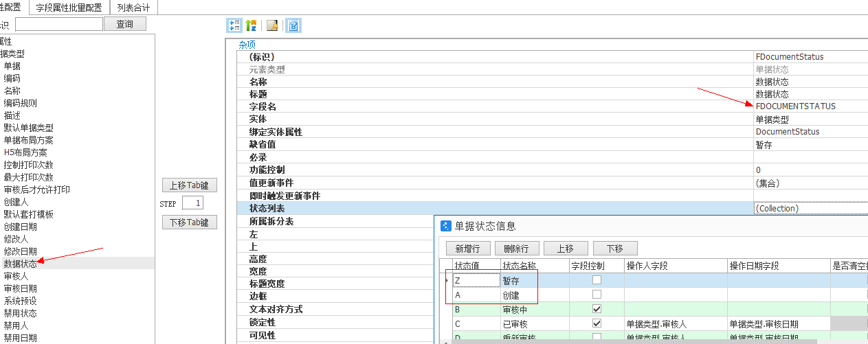Switch to the 列表合计 tab
This screenshot has width=868, height=344.
click(x=134, y=8)
